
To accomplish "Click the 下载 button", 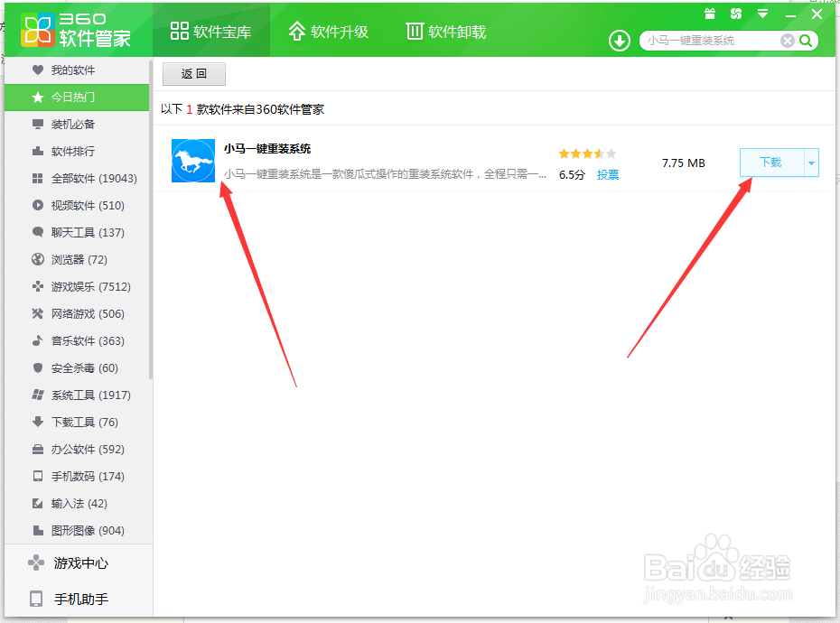I will 771,163.
